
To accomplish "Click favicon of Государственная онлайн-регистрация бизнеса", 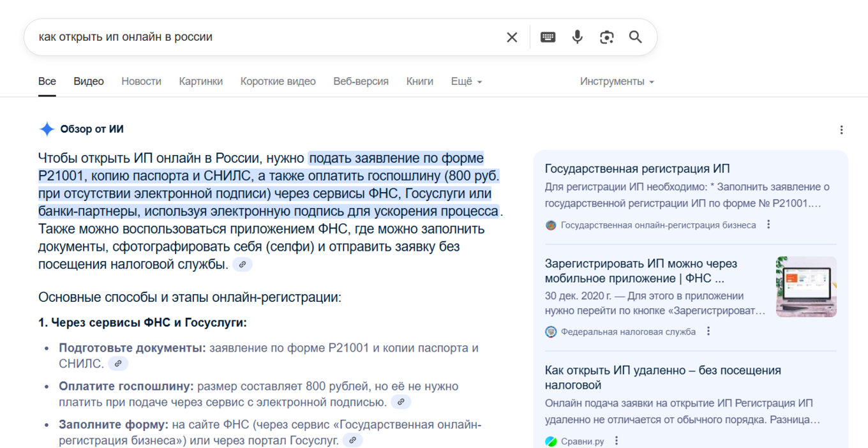I will tap(551, 225).
